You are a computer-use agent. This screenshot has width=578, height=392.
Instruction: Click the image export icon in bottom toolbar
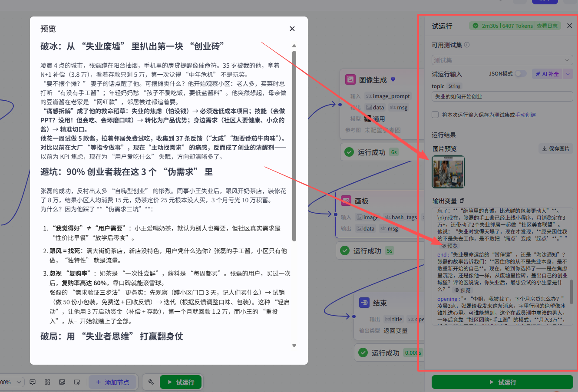point(62,382)
